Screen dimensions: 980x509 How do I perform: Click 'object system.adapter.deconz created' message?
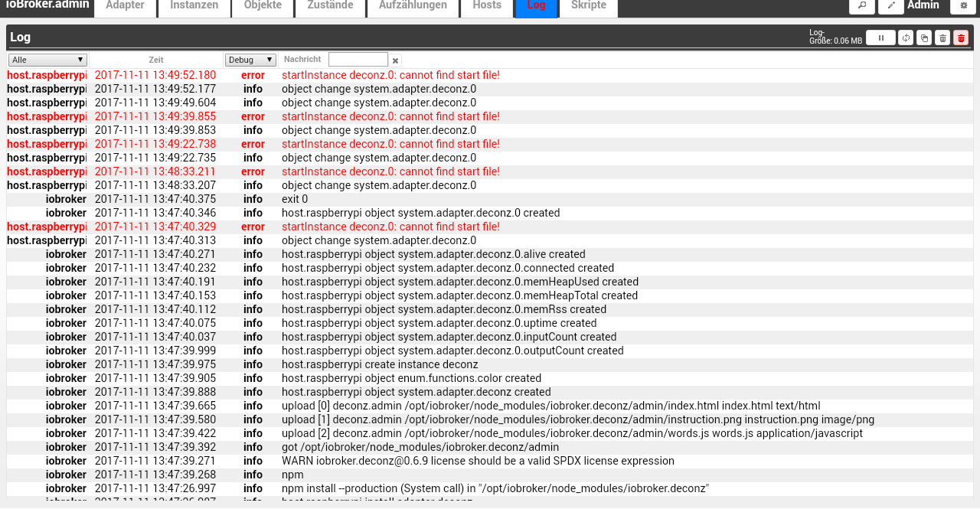point(416,392)
